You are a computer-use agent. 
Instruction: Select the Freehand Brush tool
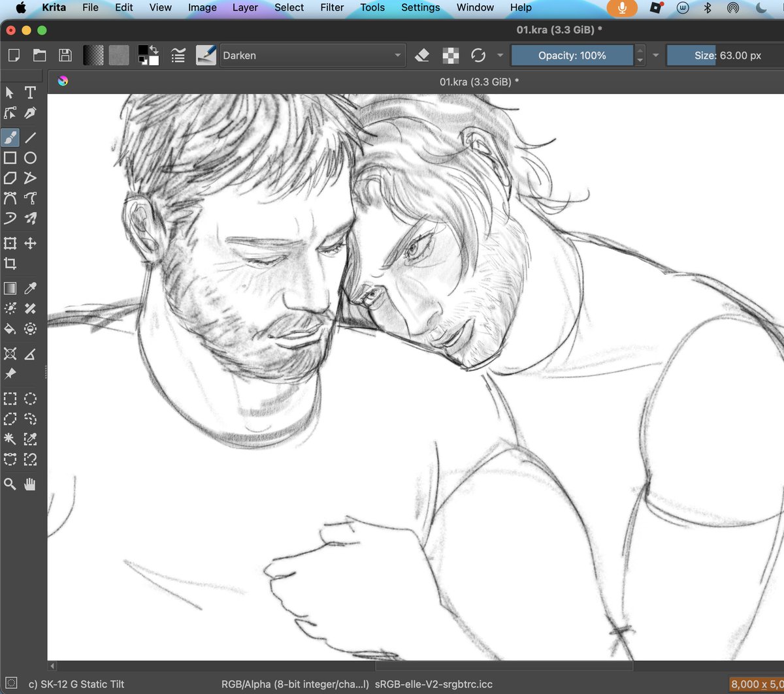(10, 137)
